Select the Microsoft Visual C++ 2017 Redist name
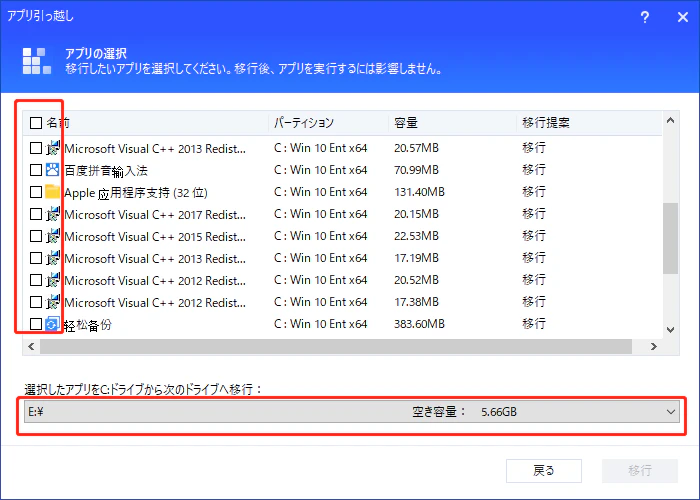This screenshot has height=500, width=700. coord(155,215)
